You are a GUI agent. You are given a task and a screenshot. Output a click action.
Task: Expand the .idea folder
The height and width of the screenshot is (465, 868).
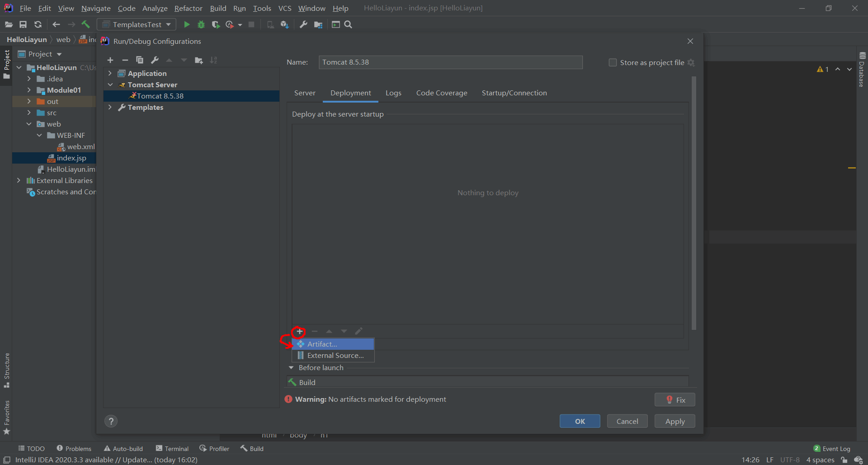(29, 79)
